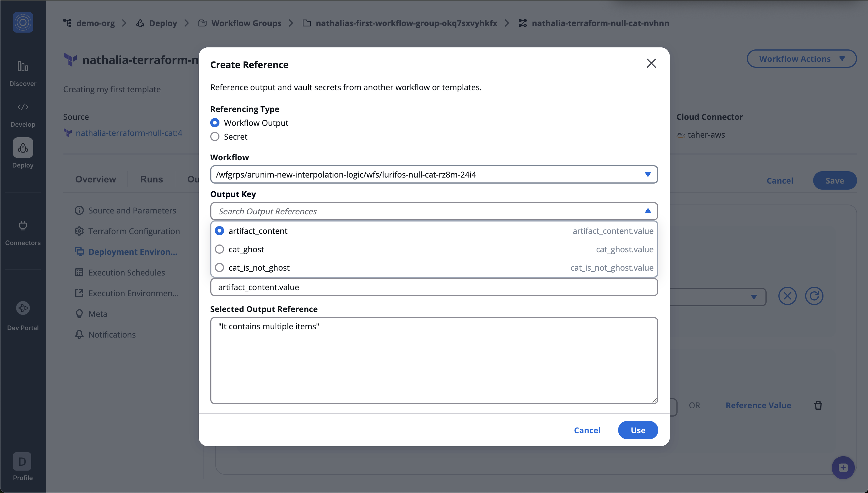Open the Overview tab
This screenshot has height=493, width=868.
tap(95, 180)
